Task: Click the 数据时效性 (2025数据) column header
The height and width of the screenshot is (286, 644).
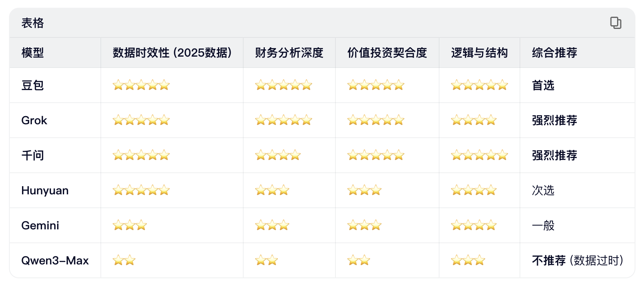Action: pyautogui.click(x=172, y=53)
